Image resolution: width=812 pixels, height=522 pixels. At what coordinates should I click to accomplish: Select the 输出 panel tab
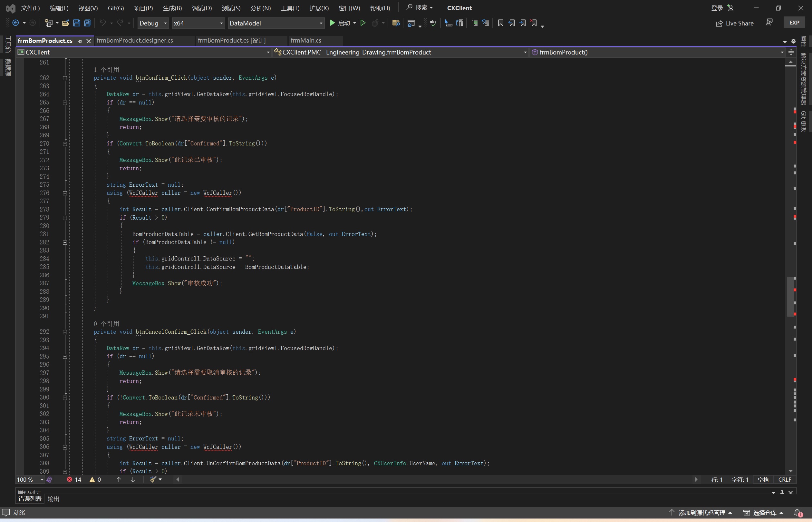coord(53,498)
